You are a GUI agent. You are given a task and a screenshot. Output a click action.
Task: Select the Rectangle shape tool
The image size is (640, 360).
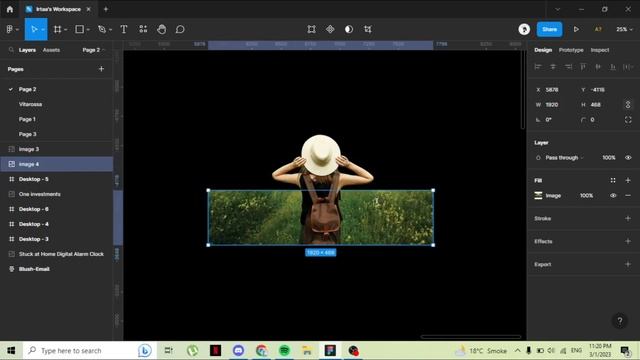tap(80, 29)
